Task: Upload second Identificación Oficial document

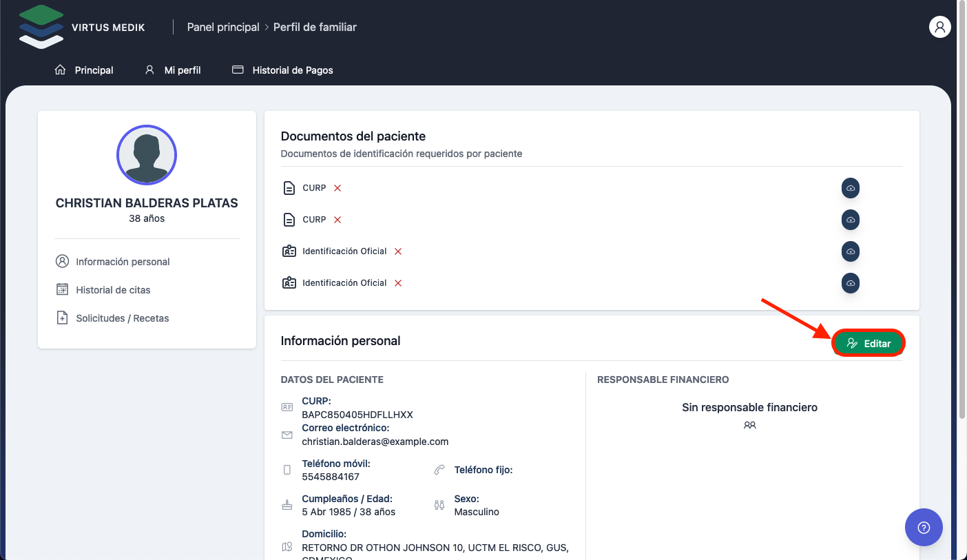Action: (851, 283)
